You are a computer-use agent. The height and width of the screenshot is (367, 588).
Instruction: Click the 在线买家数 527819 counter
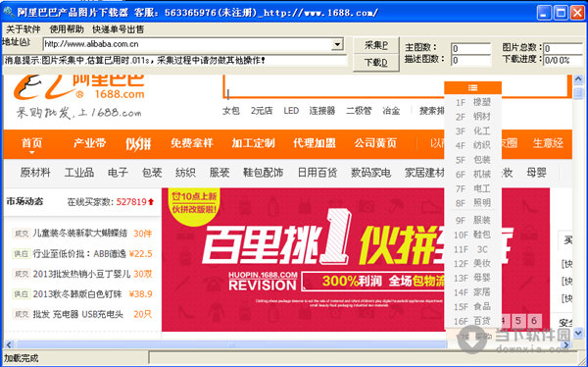point(111,202)
